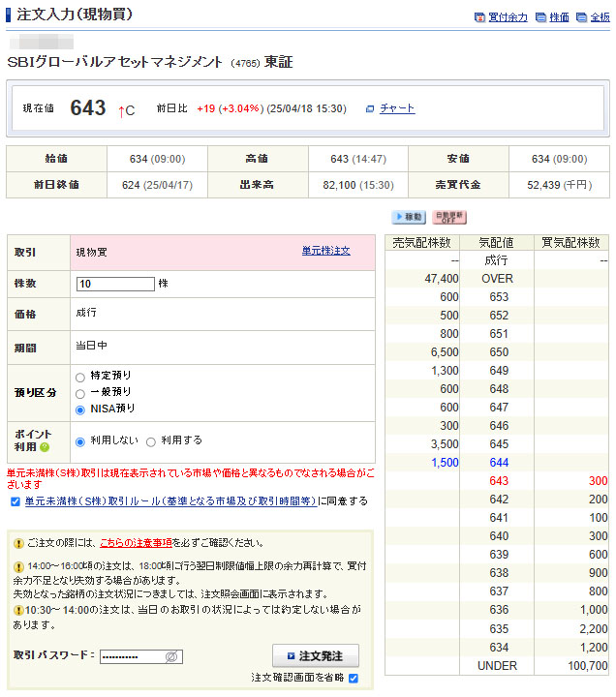Click the 株数 quantity input field
This screenshot has width=616, height=697.
[115, 284]
